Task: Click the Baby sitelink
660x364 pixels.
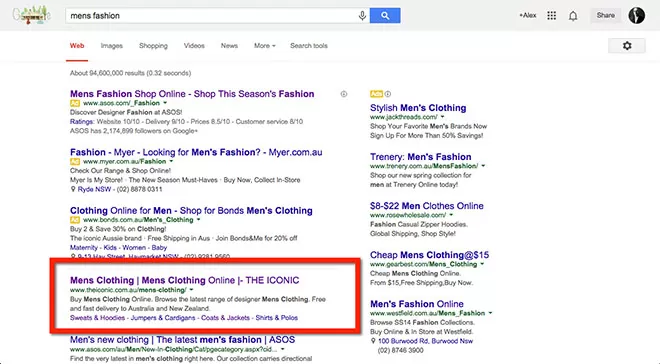Action: pos(159,248)
